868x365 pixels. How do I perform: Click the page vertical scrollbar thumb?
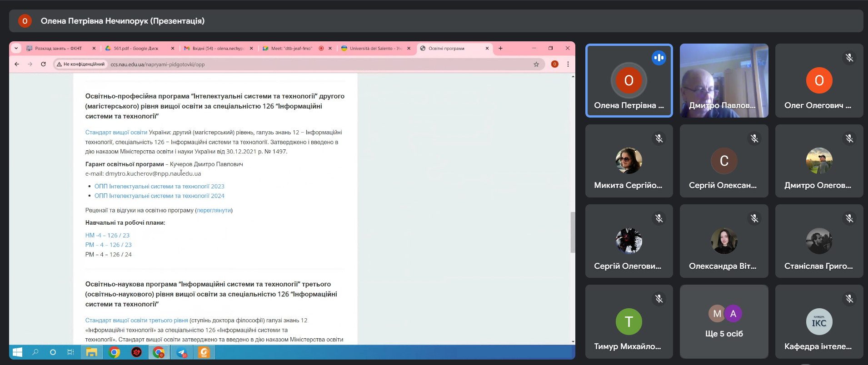(x=573, y=232)
